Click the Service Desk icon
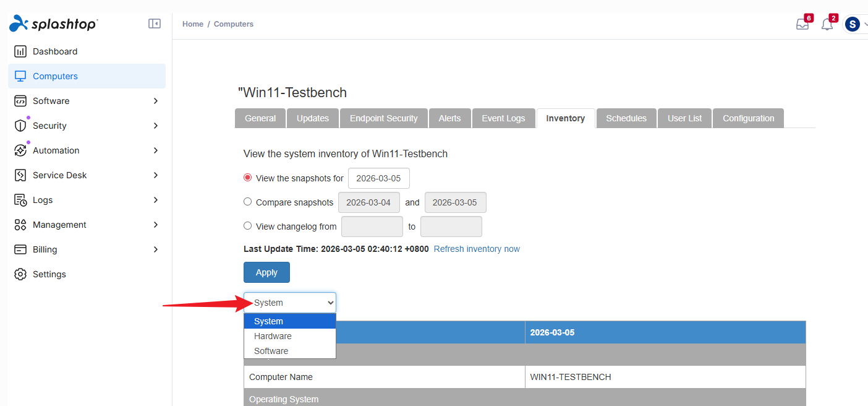868x406 pixels. point(20,175)
